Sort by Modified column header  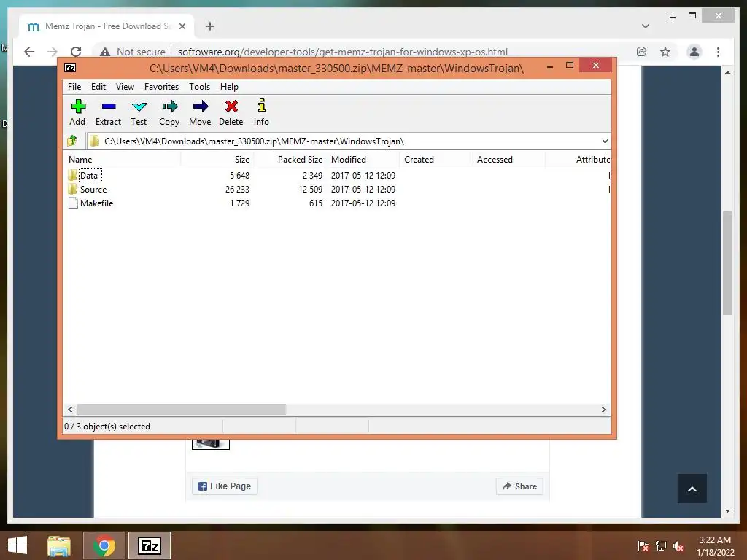pos(363,160)
